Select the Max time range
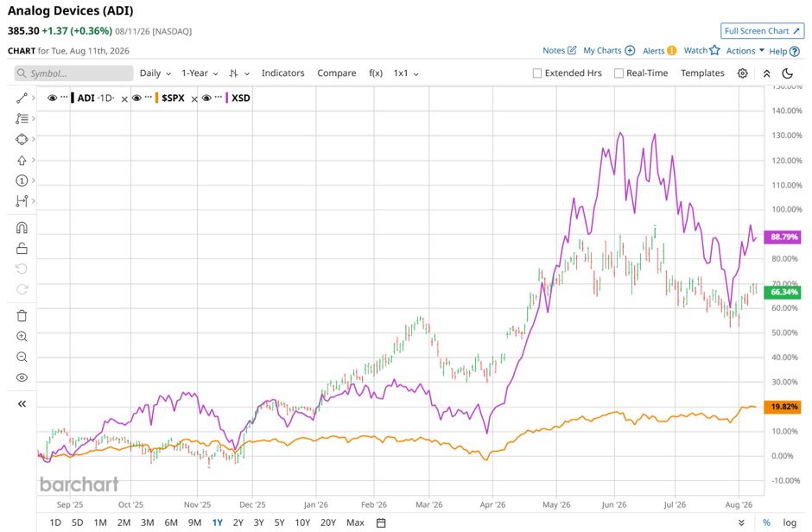Screen dimensions: 812x532 [x=355, y=522]
